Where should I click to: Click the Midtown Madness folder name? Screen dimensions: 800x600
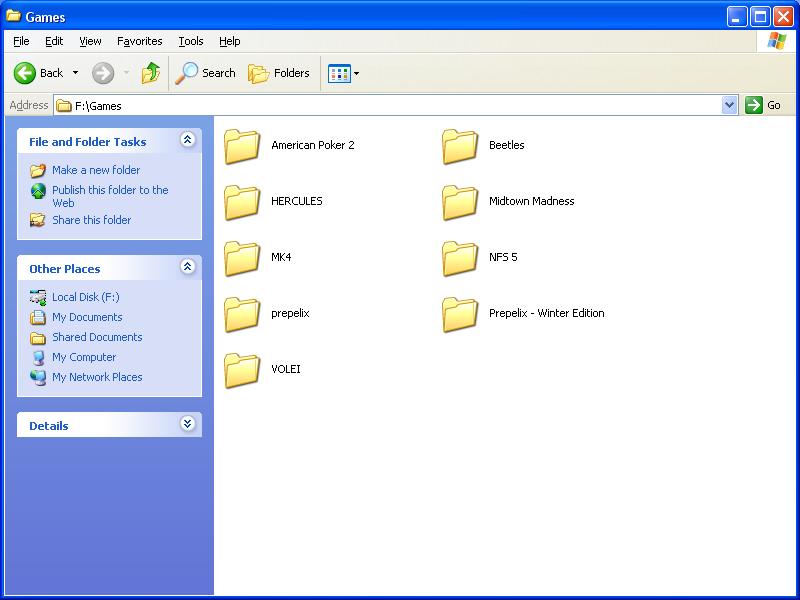[532, 201]
